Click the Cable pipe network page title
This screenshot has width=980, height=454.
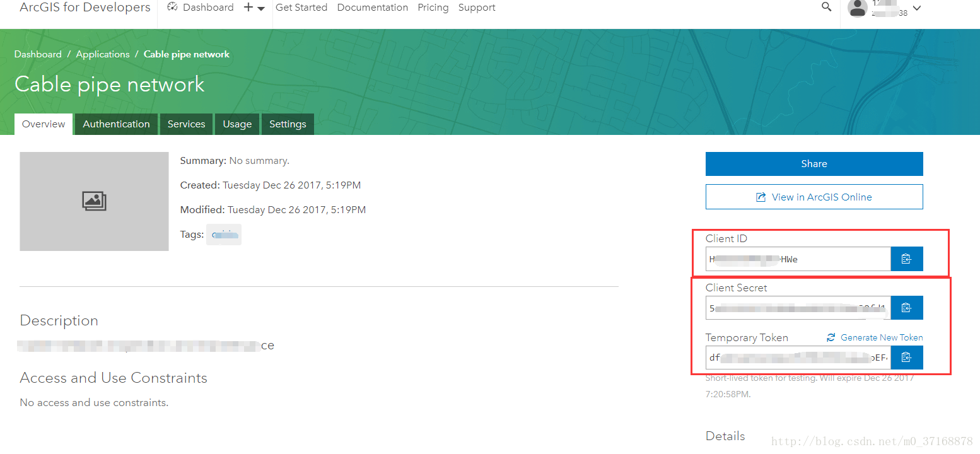[110, 84]
